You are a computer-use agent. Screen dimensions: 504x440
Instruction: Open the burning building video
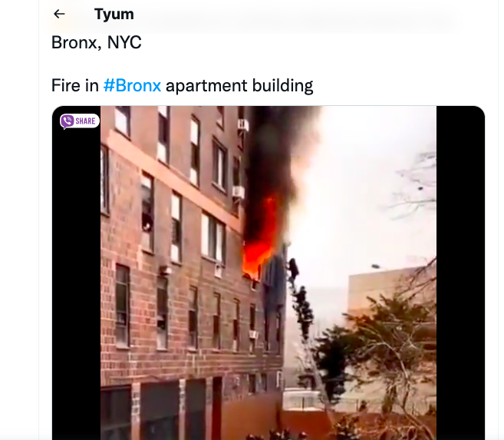point(268,273)
